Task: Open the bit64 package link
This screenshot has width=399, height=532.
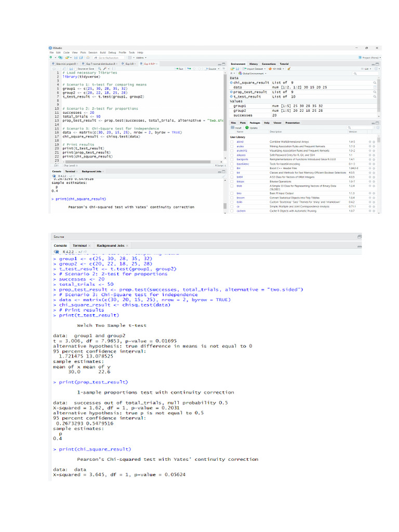Action: tap(240, 177)
